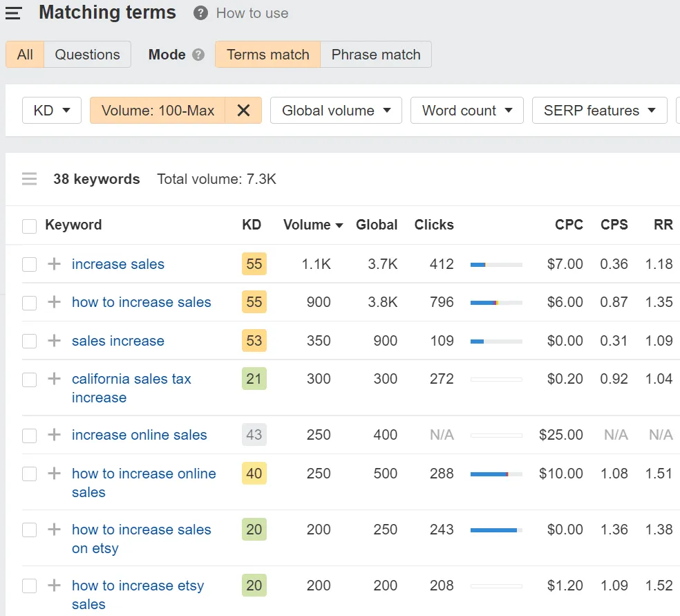The image size is (680, 616).
Task: Click the help icon before How to use
Action: tap(200, 13)
